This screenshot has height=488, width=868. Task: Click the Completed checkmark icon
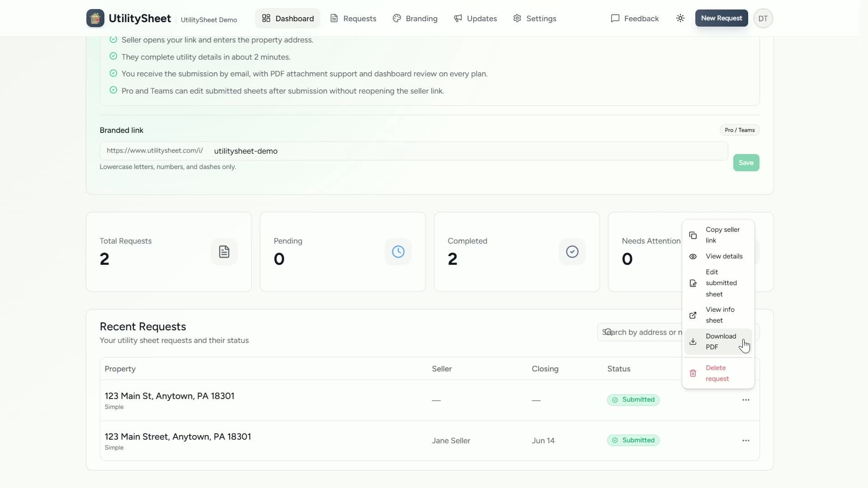pyautogui.click(x=572, y=252)
